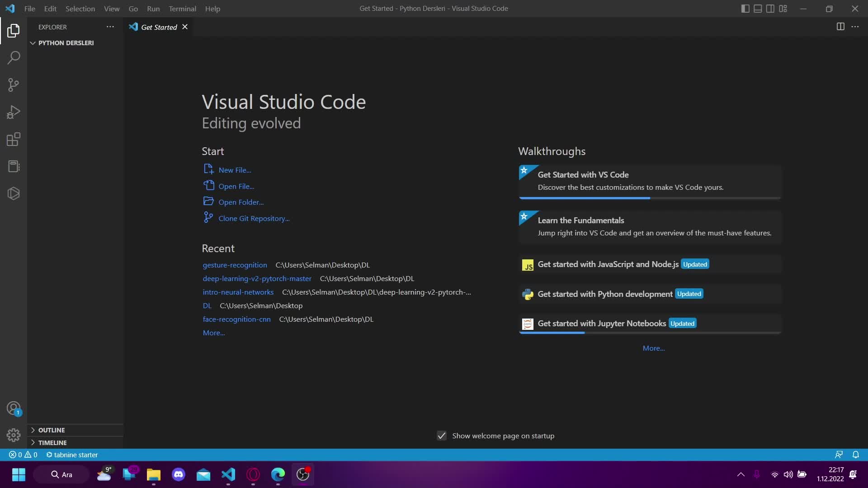Viewport: 868px width, 488px height.
Task: Select the Get Started tab
Action: 159,27
